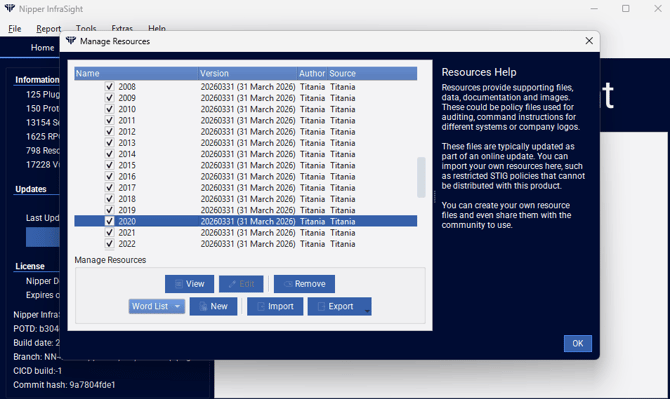The image size is (670, 399).
Task: Open the Tools menu
Action: (x=86, y=28)
